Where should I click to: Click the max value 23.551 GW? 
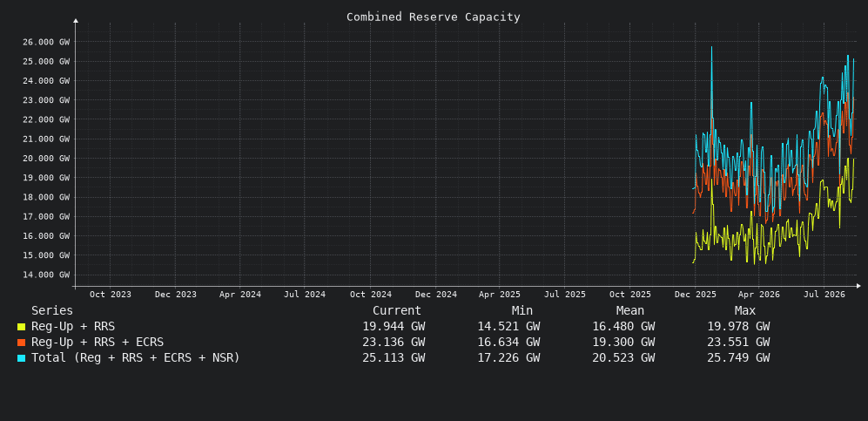click(x=738, y=343)
